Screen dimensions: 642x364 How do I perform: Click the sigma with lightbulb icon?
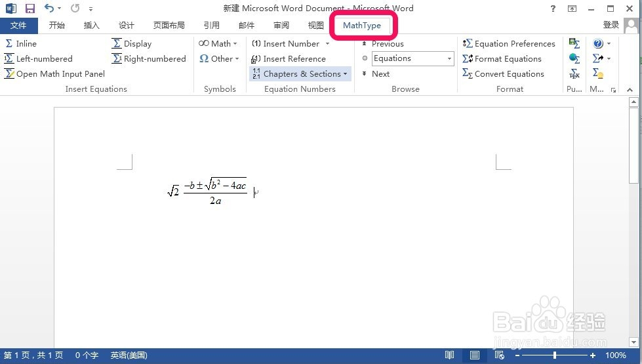pos(598,73)
